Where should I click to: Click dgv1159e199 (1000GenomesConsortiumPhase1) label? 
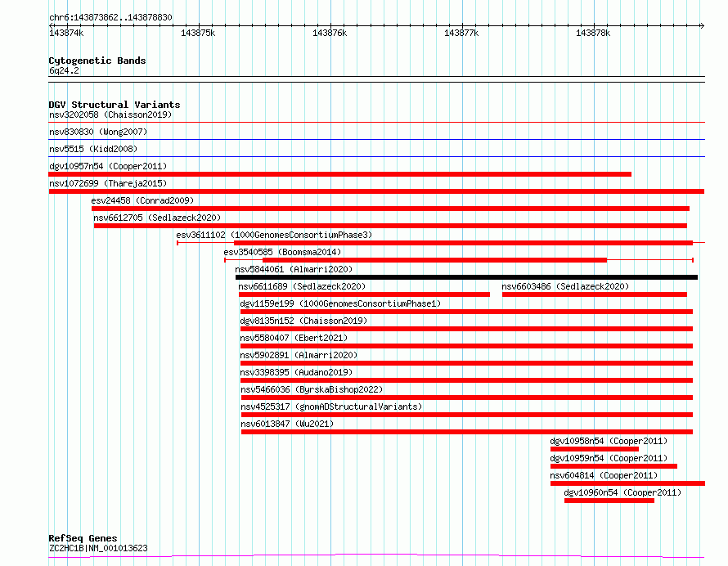click(340, 303)
